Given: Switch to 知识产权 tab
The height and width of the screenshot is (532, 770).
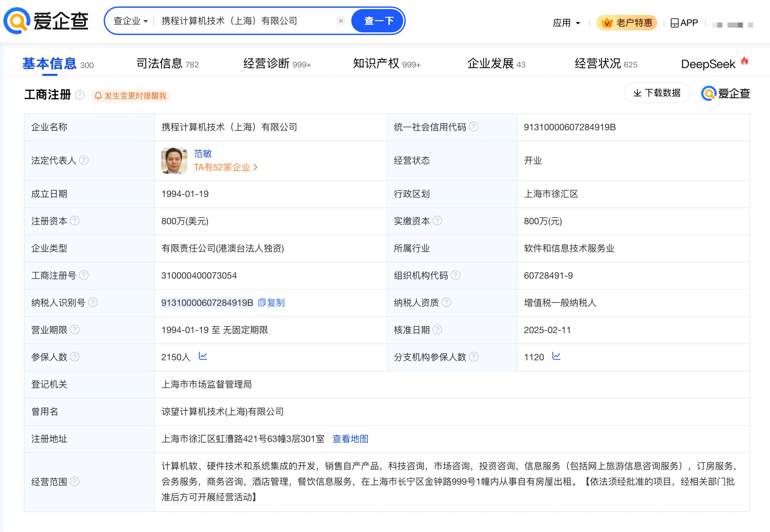Looking at the screenshot, I should click(387, 63).
